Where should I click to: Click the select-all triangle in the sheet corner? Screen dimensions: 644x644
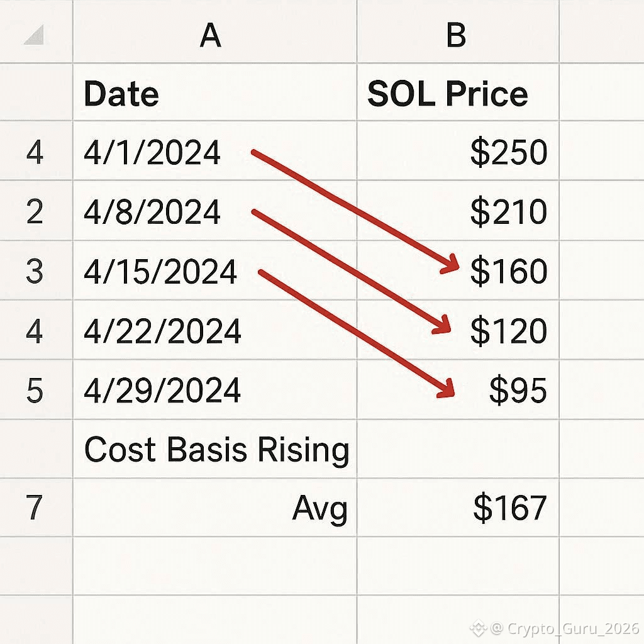pos(33,36)
